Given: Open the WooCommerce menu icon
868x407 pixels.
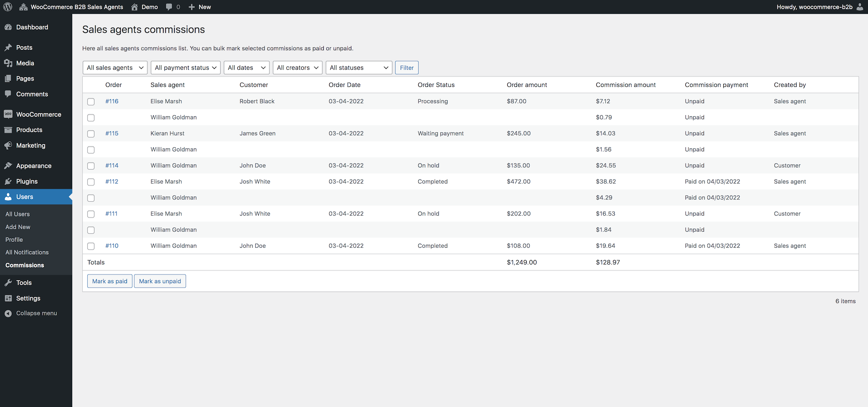Looking at the screenshot, I should click(9, 114).
